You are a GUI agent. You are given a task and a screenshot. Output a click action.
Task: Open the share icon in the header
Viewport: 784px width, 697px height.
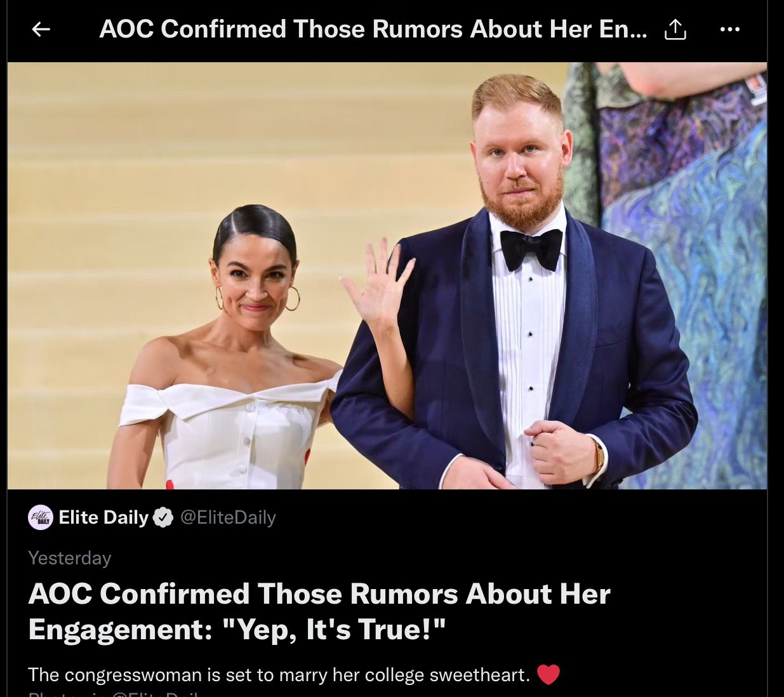[x=675, y=29]
